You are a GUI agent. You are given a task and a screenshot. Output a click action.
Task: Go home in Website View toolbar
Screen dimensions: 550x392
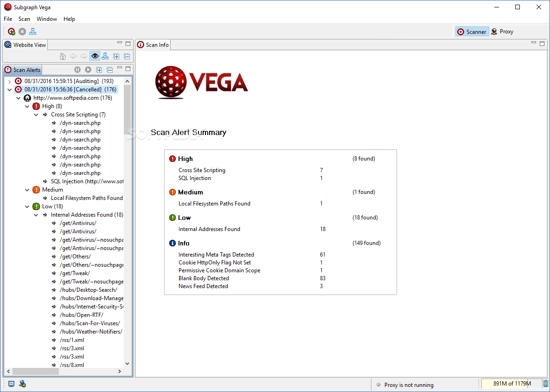[x=63, y=56]
